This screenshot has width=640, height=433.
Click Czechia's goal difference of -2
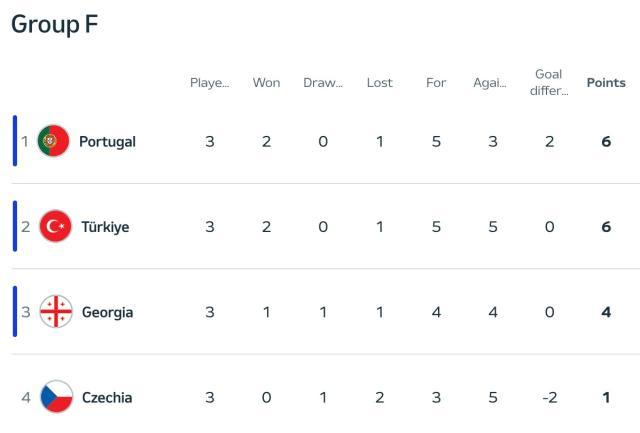549,397
